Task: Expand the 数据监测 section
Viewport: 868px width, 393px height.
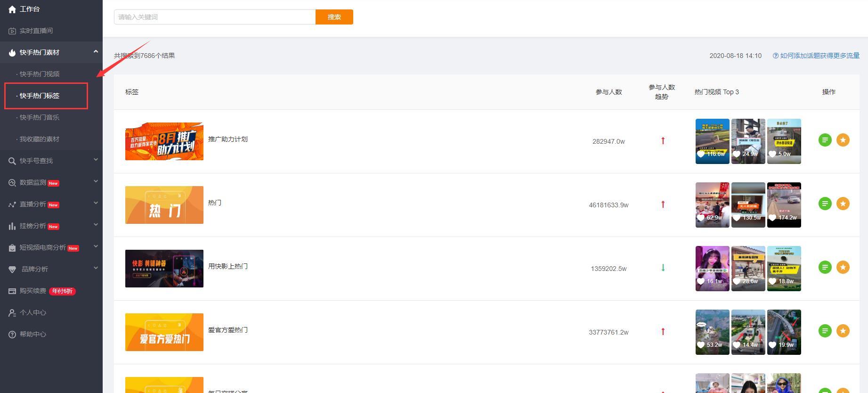Action: (51, 182)
